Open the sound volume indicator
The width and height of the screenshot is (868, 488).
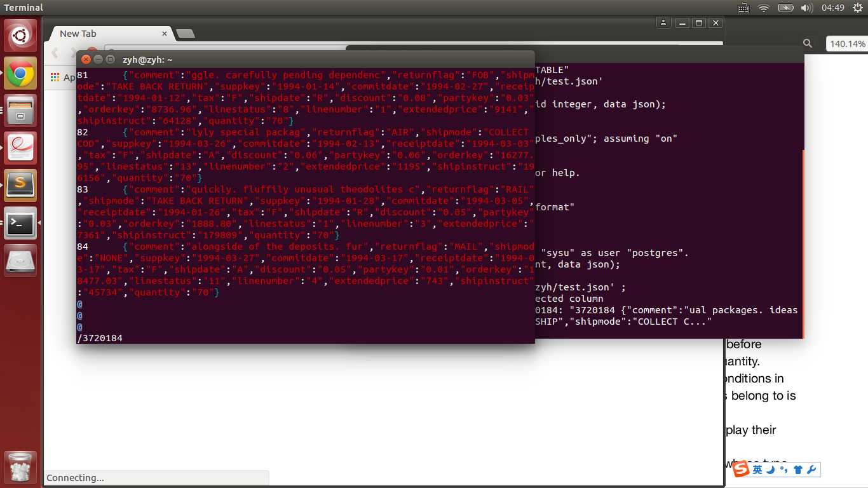click(x=807, y=8)
